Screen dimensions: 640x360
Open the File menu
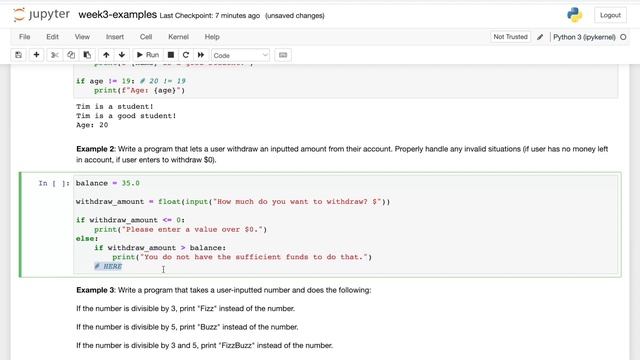point(24,37)
